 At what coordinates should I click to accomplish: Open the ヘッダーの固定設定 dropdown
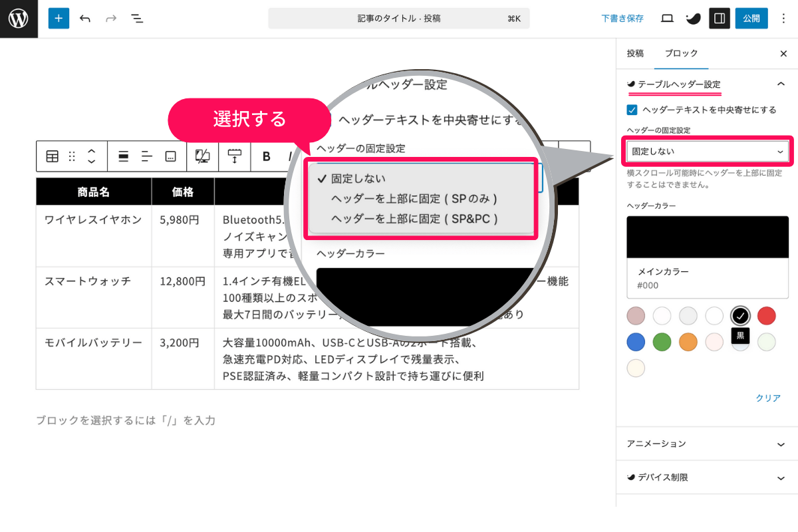pos(707,151)
